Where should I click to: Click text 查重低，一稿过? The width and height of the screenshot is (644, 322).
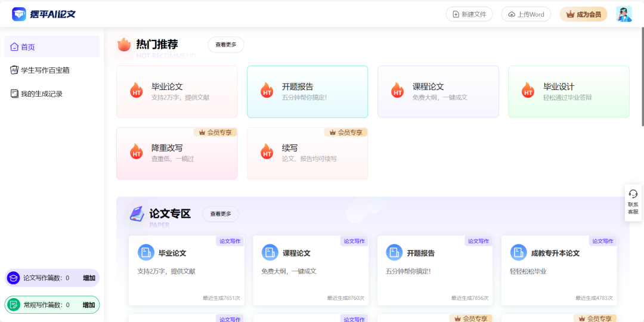click(x=172, y=159)
